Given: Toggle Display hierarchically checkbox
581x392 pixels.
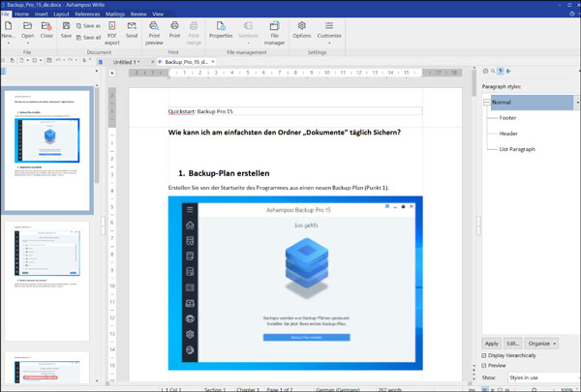Looking at the screenshot, I should (485, 355).
